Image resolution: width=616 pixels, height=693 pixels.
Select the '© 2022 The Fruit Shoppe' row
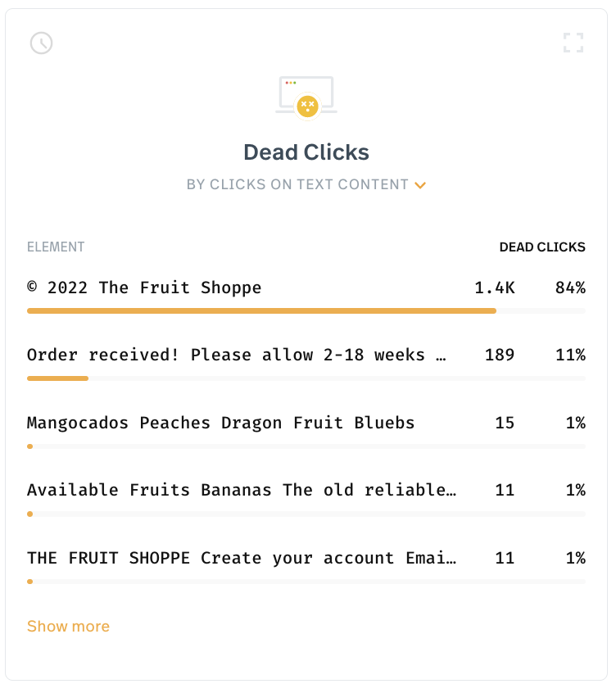(306, 295)
